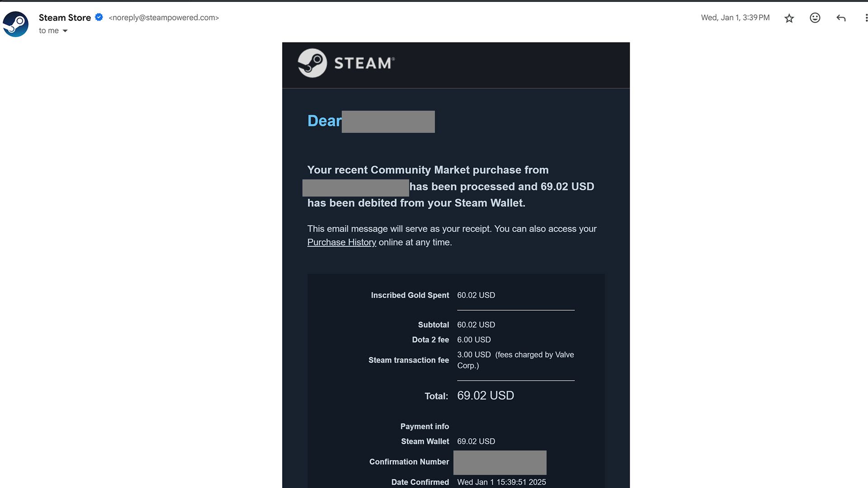Add an emoji reaction to the email
This screenshot has height=488, width=868.
[x=815, y=18]
